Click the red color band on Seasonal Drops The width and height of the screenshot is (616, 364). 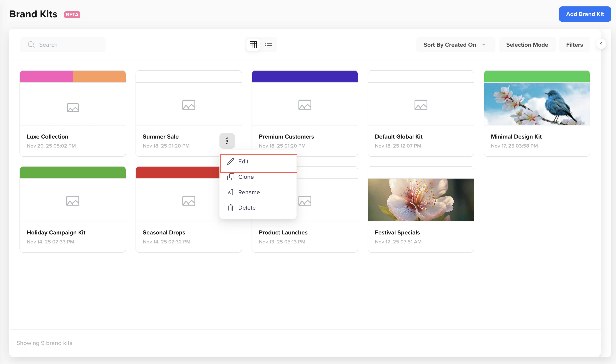point(178,172)
